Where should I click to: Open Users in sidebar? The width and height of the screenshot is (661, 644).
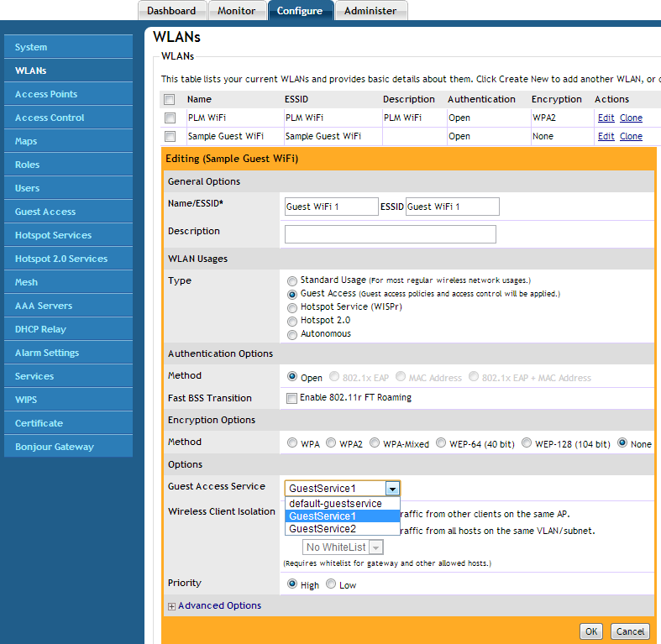pyautogui.click(x=68, y=188)
